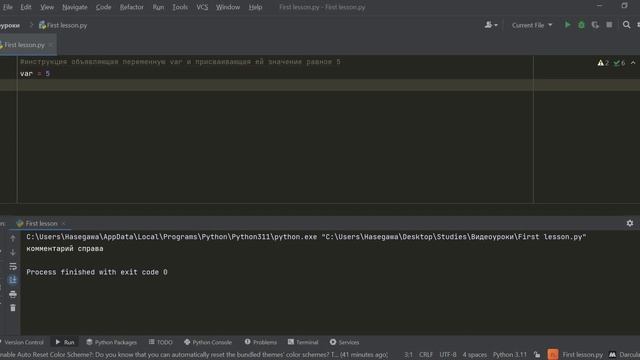This screenshot has width=640, height=360.
Task: Open the user account dropdown icon
Action: click(x=491, y=25)
